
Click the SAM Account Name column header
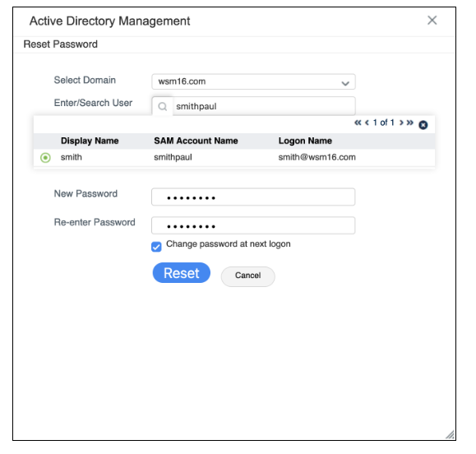[196, 141]
